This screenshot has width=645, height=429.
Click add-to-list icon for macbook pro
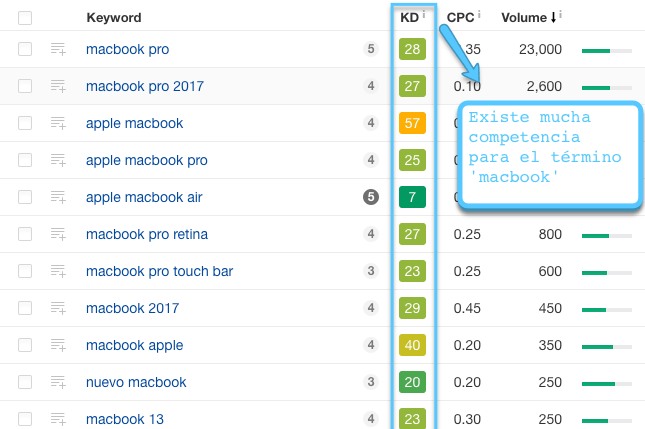coord(58,49)
